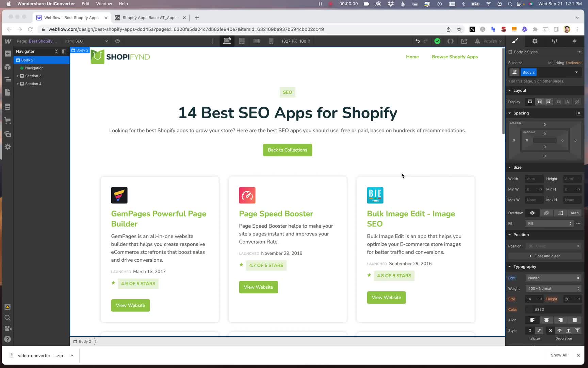This screenshot has width=588, height=368.
Task: Open the Help question mark icon
Action: click(7, 339)
